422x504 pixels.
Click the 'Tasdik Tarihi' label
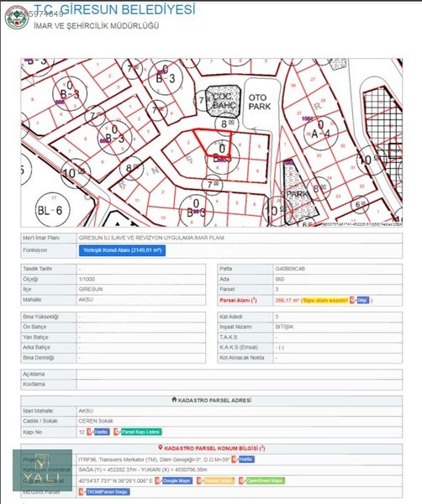[x=37, y=269]
